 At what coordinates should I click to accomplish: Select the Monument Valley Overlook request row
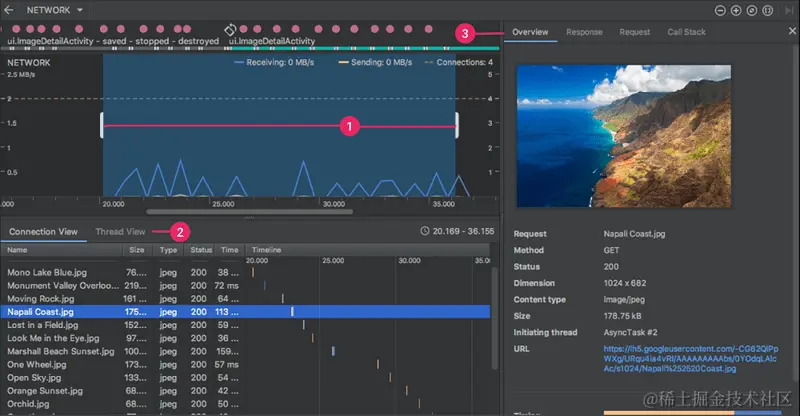tap(245, 286)
